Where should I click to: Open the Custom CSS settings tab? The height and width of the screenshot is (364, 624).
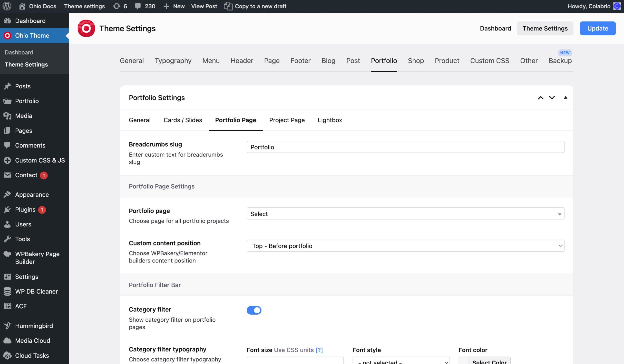489,61
